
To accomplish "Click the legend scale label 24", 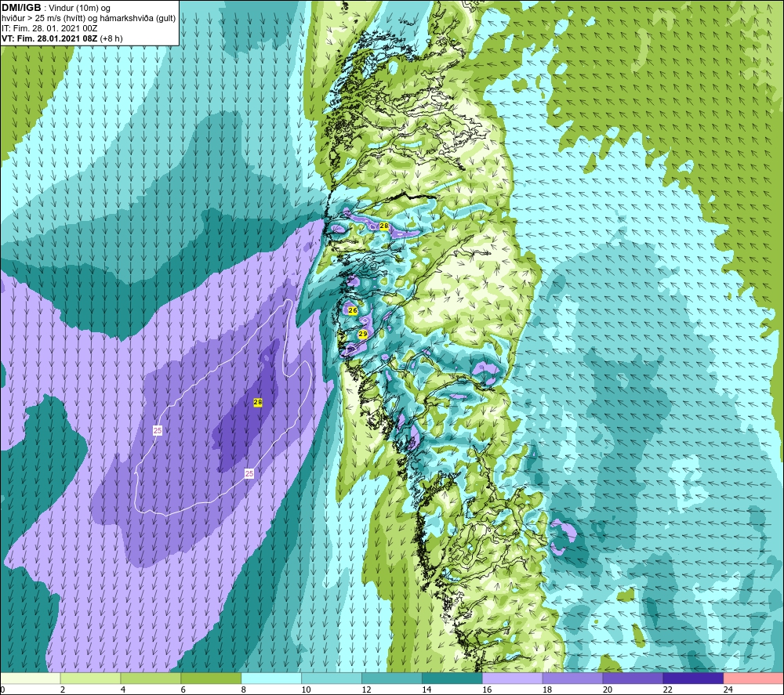I will (x=728, y=690).
